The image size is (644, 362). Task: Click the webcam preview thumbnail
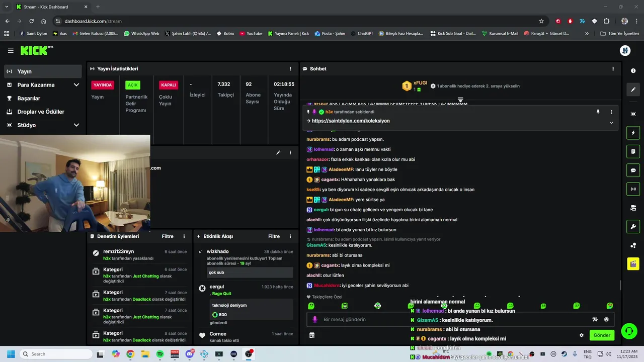pos(75,183)
